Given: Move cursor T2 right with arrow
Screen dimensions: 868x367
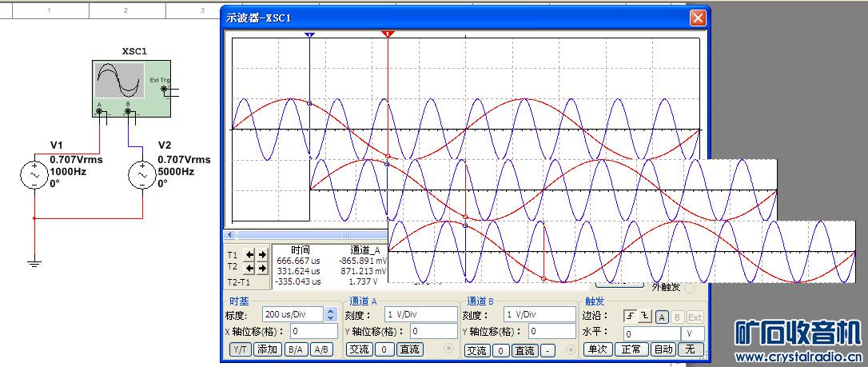Looking at the screenshot, I should pos(261,268).
